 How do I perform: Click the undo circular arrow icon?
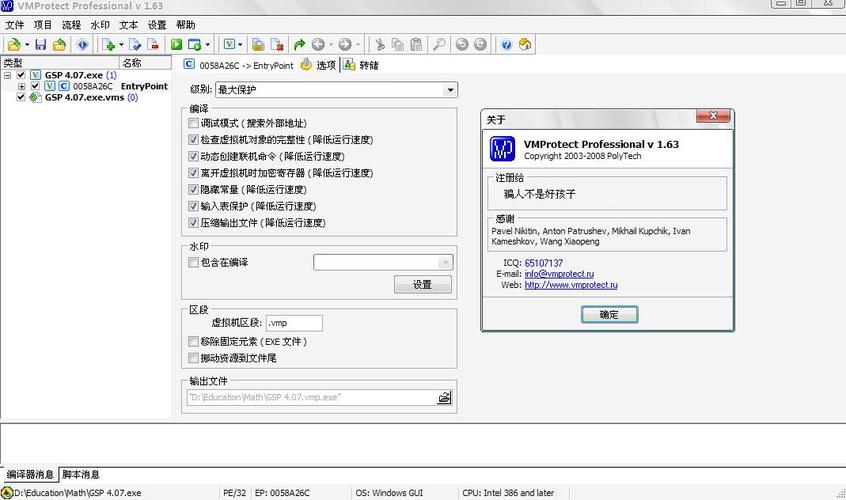pos(462,45)
